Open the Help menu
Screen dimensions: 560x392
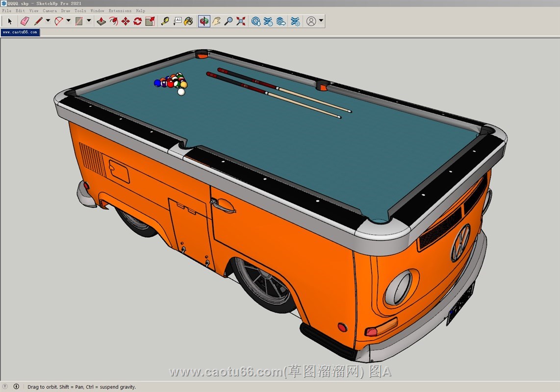pyautogui.click(x=140, y=11)
